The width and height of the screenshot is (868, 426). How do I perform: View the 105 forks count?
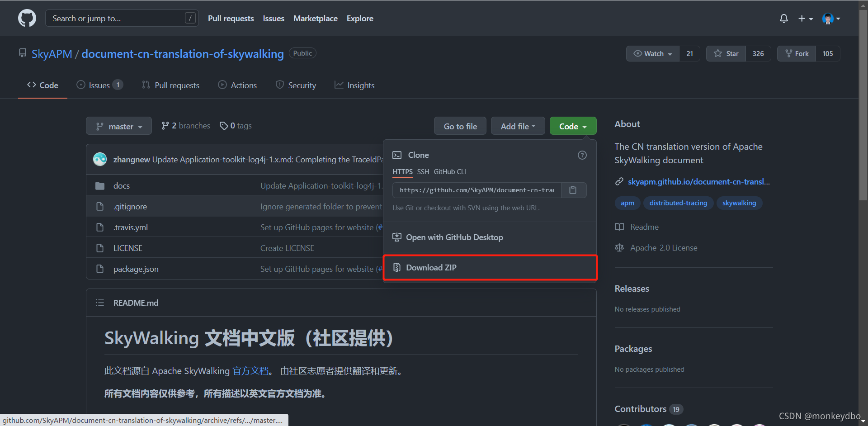coord(828,53)
